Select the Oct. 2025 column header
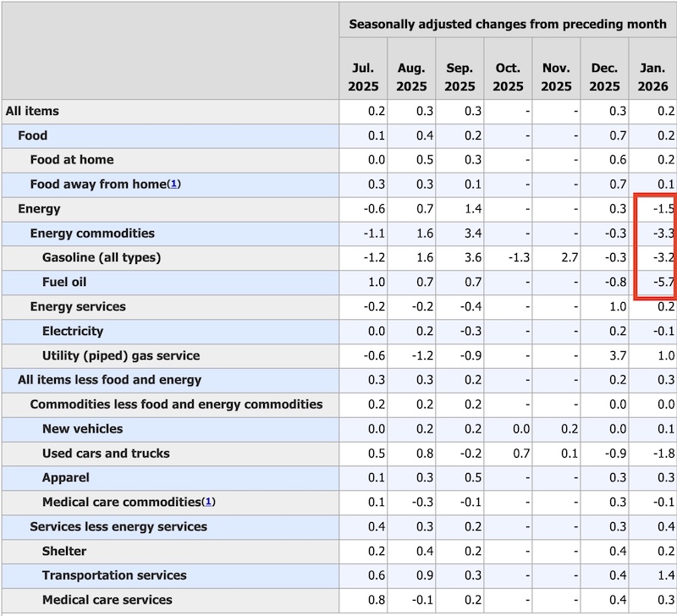Image resolution: width=677 pixels, height=616 pixels. point(508,78)
